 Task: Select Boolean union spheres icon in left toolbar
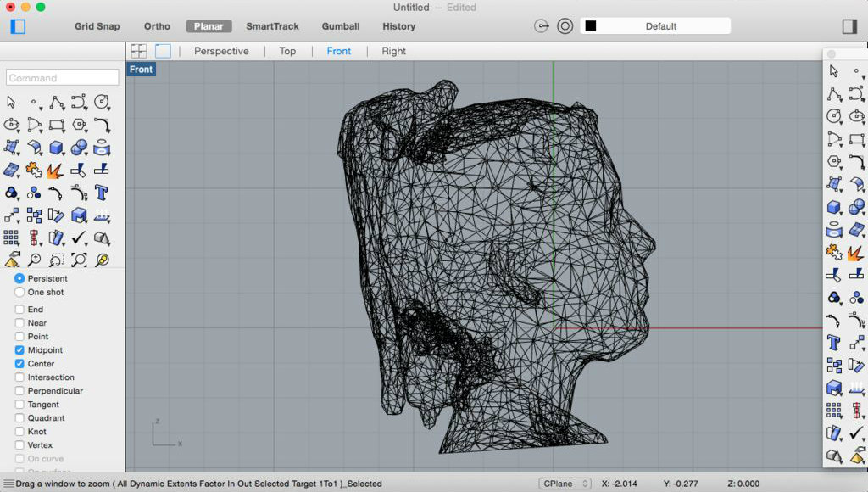tap(79, 148)
